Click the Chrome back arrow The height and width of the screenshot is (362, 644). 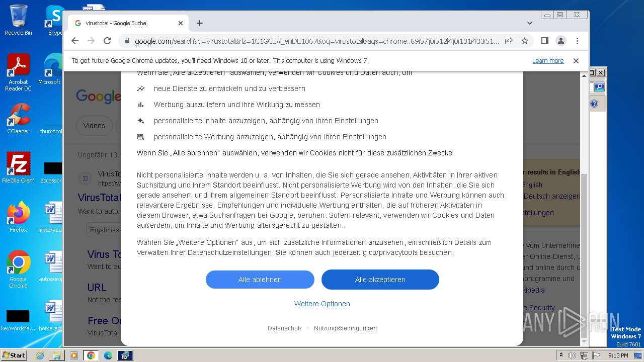coord(75,41)
